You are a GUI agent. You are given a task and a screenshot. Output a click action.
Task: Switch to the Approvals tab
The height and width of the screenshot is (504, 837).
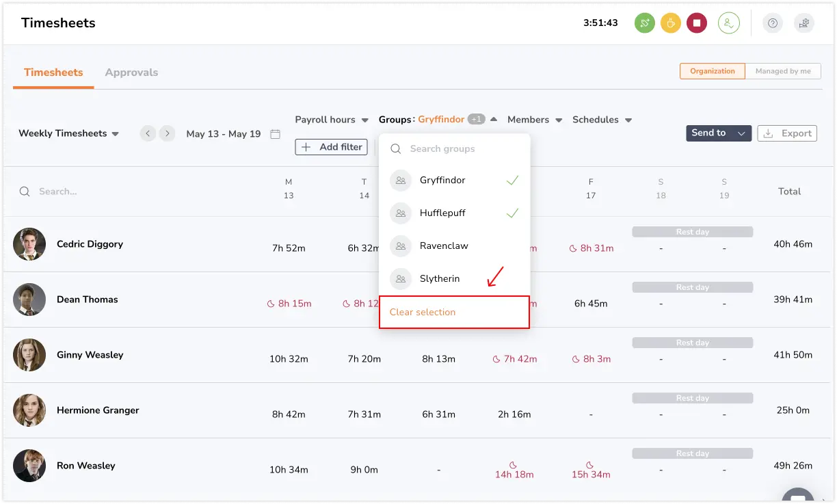click(x=131, y=72)
